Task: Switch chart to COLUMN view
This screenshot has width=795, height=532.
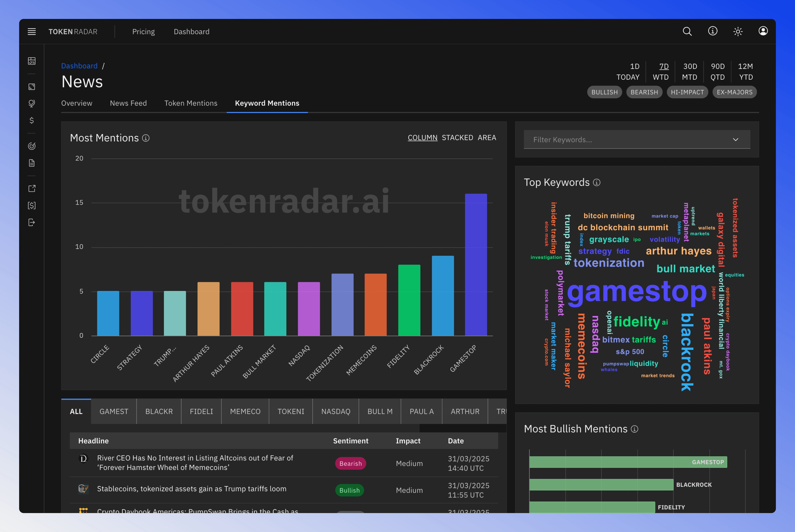Action: (x=423, y=138)
